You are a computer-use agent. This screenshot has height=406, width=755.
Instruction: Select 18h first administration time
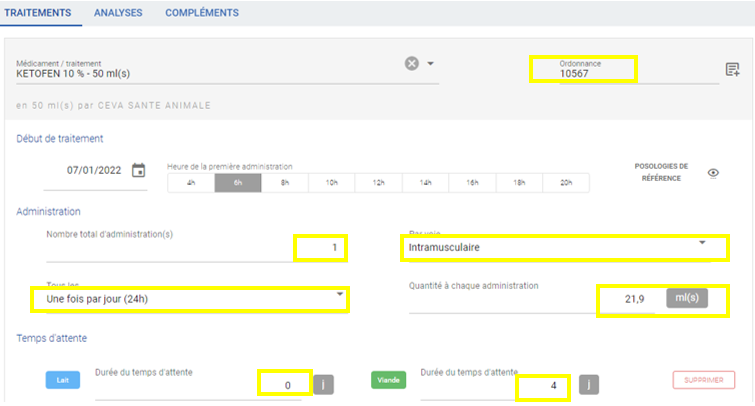click(519, 183)
